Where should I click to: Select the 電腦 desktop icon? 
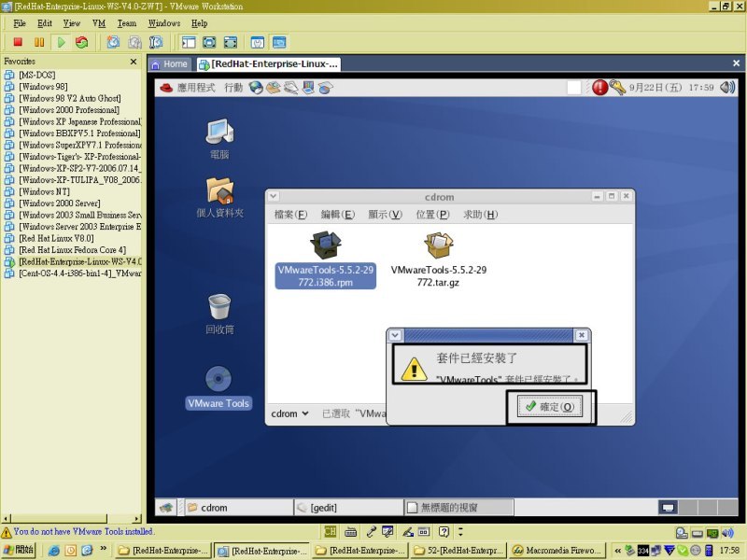tap(219, 139)
